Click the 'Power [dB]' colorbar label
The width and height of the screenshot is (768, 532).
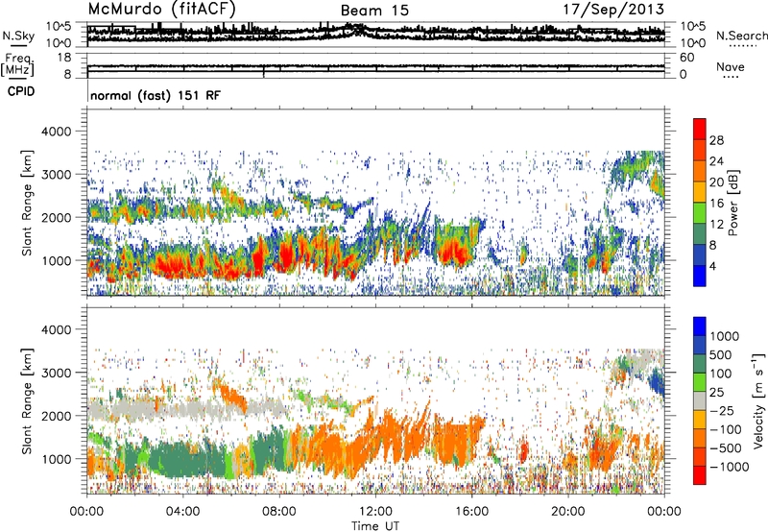732,203
